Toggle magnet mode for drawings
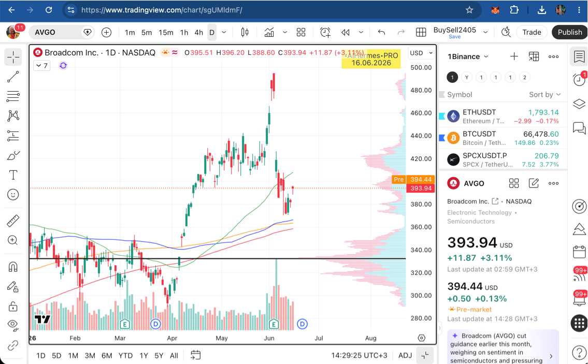 click(13, 267)
